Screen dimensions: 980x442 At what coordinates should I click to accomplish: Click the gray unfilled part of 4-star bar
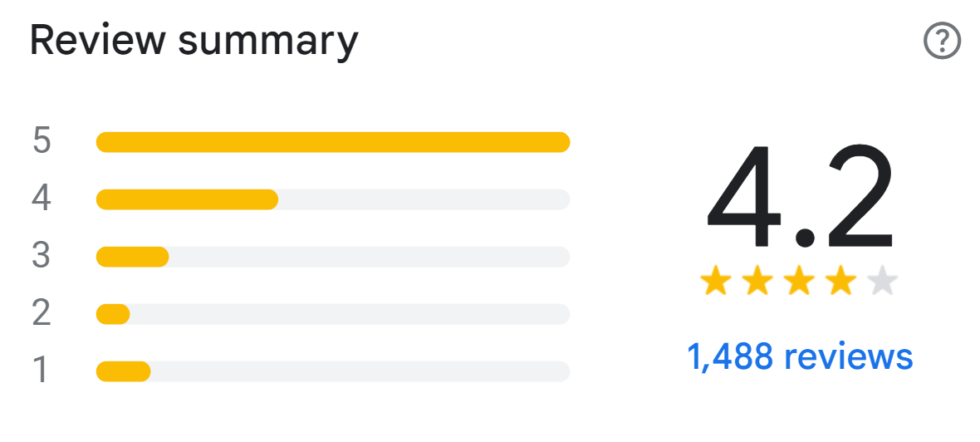coord(424,199)
